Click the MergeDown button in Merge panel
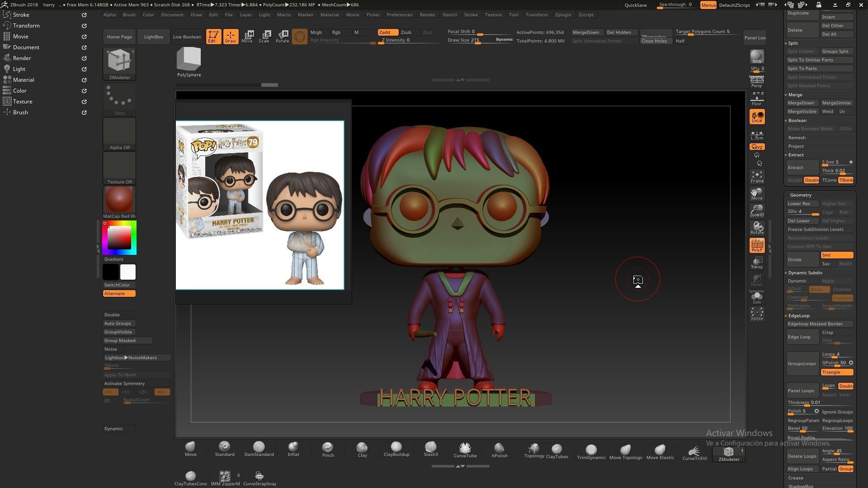This screenshot has width=868, height=488. (x=801, y=103)
